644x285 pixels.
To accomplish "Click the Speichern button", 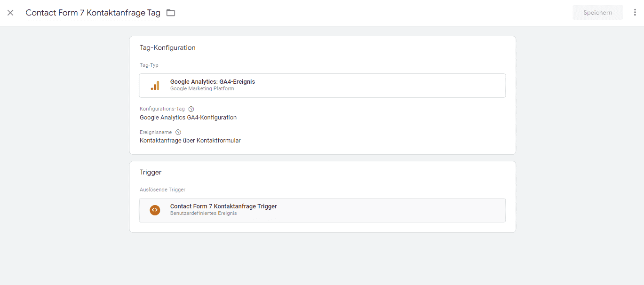I will point(597,13).
